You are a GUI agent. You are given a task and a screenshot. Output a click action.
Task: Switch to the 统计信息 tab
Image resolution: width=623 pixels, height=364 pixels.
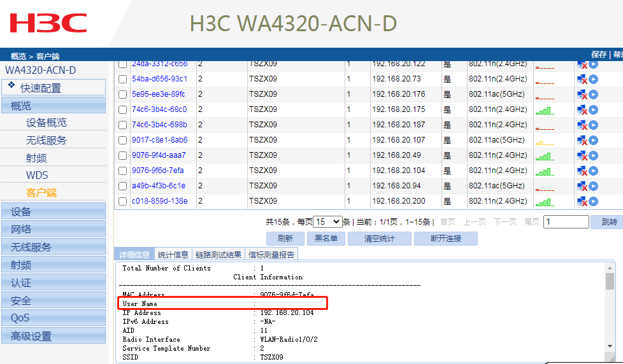[173, 255]
